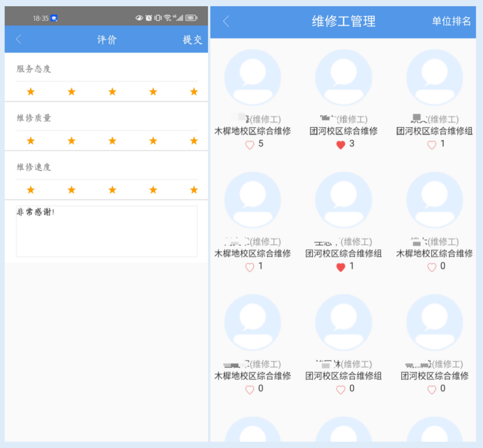Screen dimensions: 483x448
Task: Open avatar of top-right 团河校区综合维修组 worker
Action: point(434,76)
